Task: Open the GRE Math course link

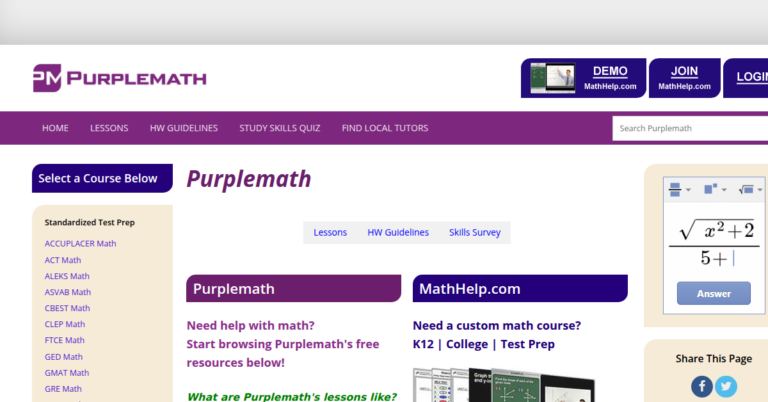Action: click(63, 389)
